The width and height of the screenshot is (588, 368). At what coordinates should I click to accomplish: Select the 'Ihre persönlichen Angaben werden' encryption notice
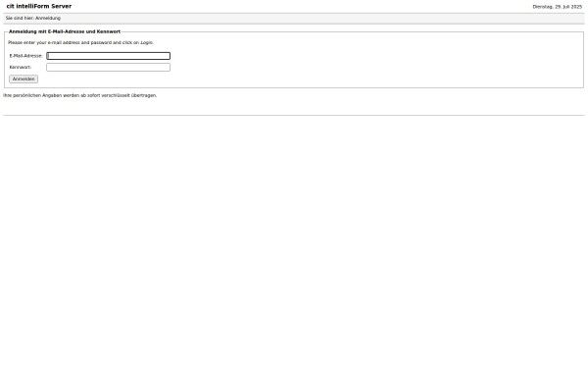click(x=80, y=95)
